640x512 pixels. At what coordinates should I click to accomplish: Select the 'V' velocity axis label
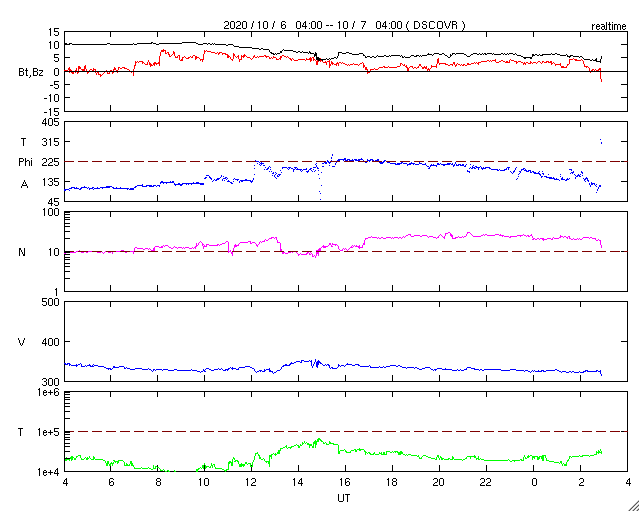[22, 342]
